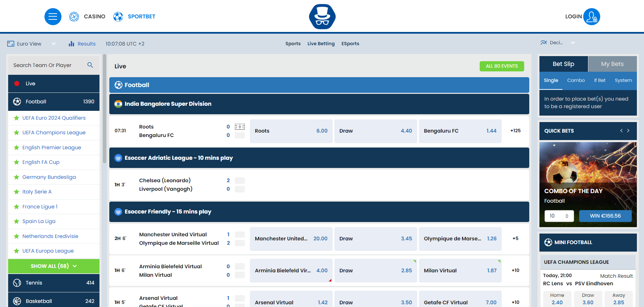
Task: Click the WIN €166.56 button
Action: click(605, 216)
